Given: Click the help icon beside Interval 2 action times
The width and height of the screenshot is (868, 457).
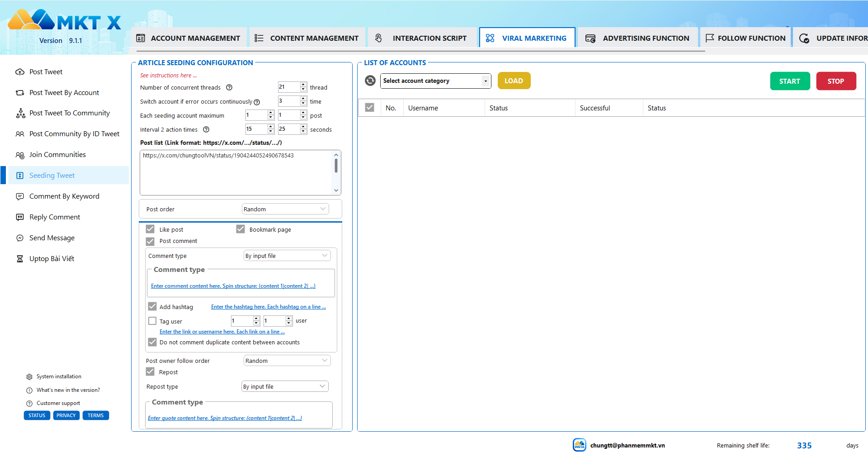Looking at the screenshot, I should click(x=206, y=129).
